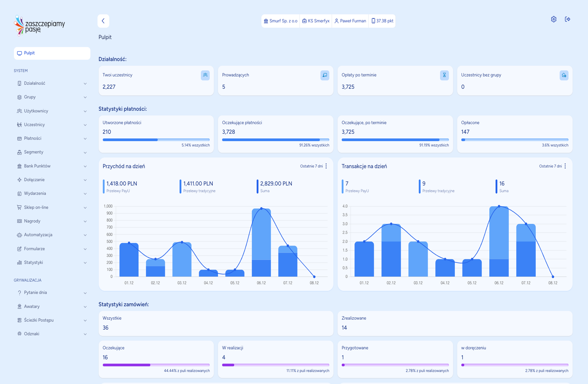Click the Smurf Sp. z o.o company button
The height and width of the screenshot is (384, 588).
(x=280, y=21)
